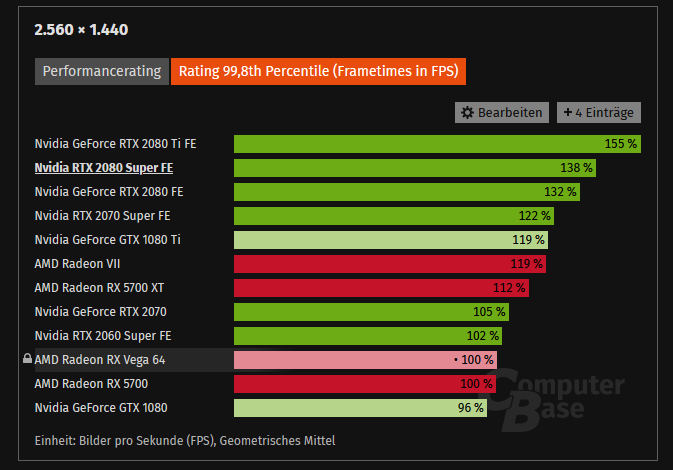Select the AMD Radeon RX 5700 XT label
The width and height of the screenshot is (673, 470).
tap(99, 288)
